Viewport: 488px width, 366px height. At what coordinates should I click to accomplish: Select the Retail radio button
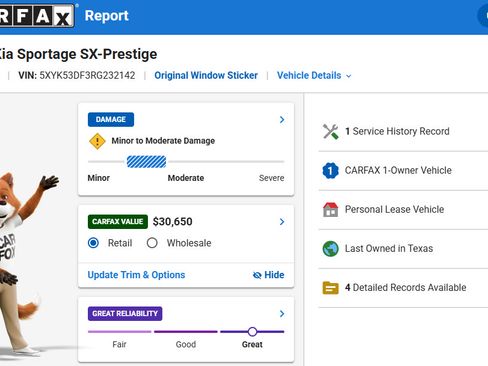(x=93, y=243)
